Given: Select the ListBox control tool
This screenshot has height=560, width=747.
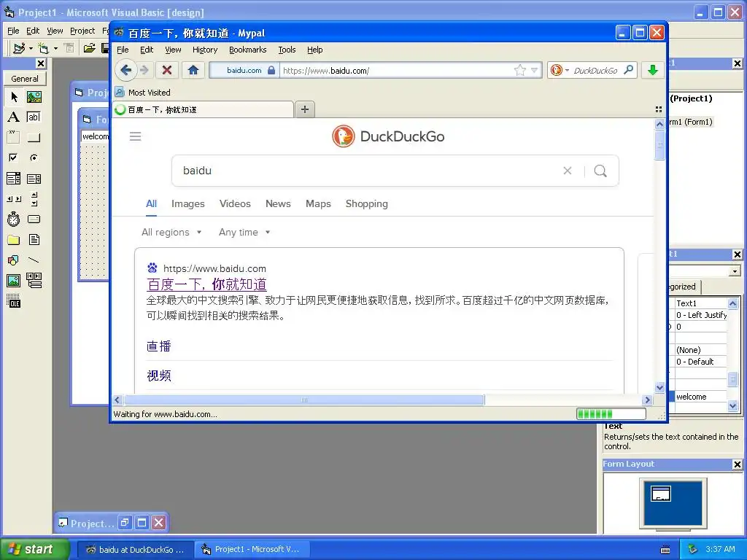Looking at the screenshot, I should 34,179.
